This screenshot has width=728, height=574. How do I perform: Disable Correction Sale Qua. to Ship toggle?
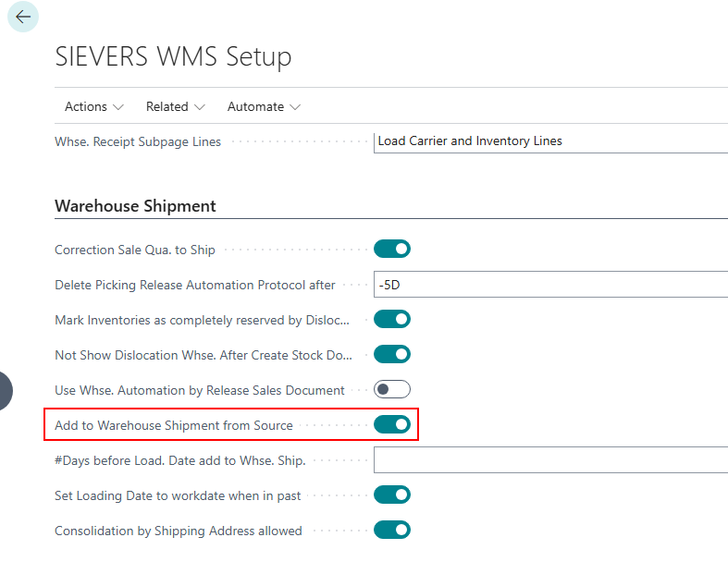(x=391, y=249)
